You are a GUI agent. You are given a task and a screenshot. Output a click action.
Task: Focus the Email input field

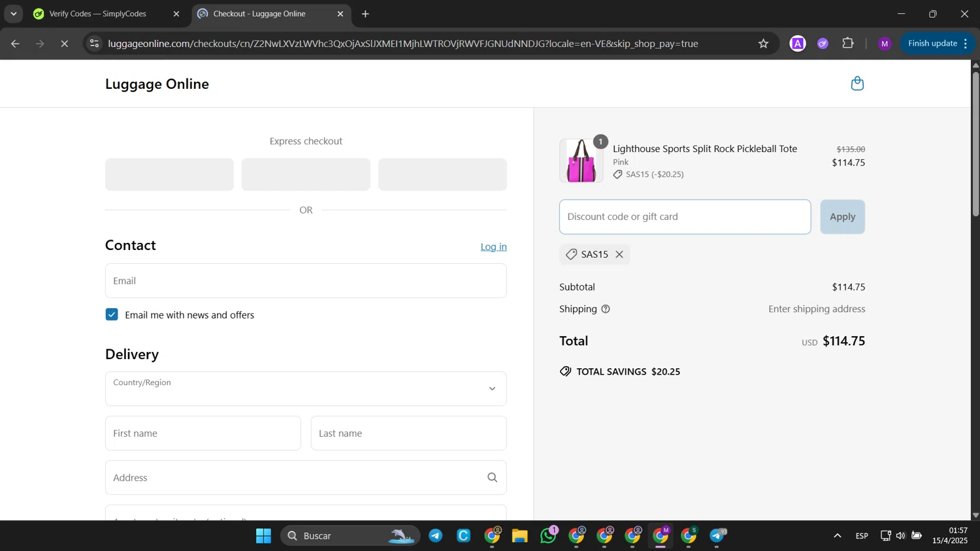(x=306, y=281)
